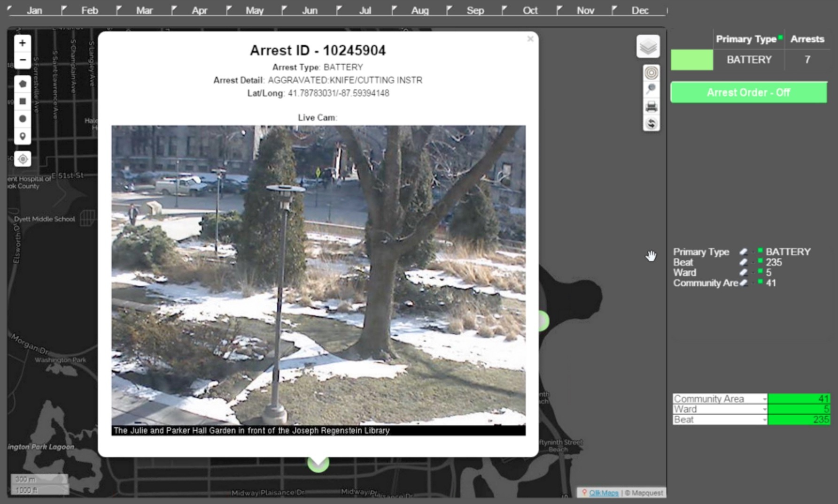Select the circle draw tool

22,119
